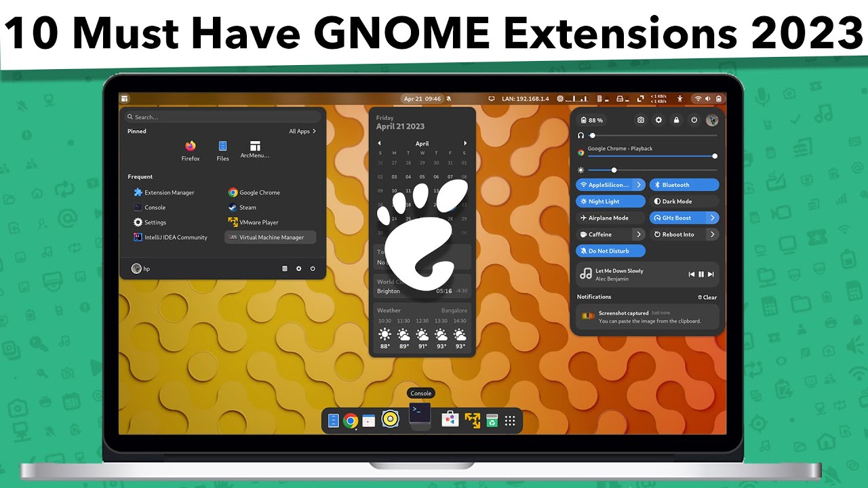Image resolution: width=868 pixels, height=488 pixels.
Task: Toggle Night Light
Action: click(x=610, y=201)
